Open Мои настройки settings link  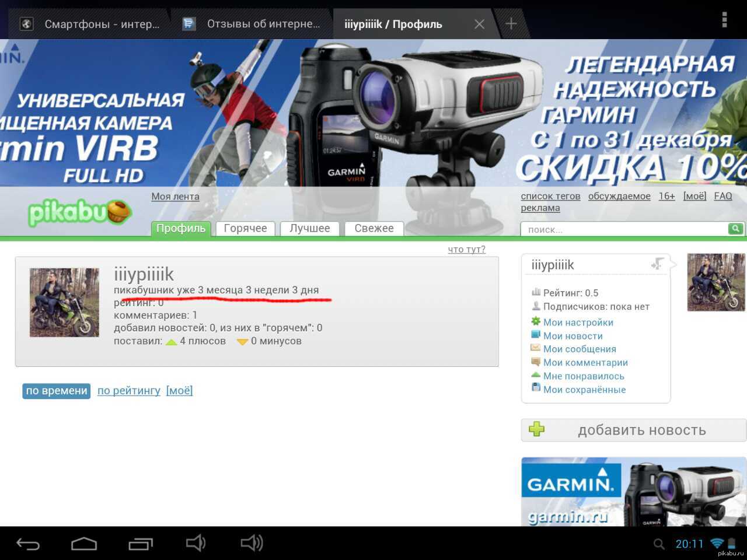point(578,322)
